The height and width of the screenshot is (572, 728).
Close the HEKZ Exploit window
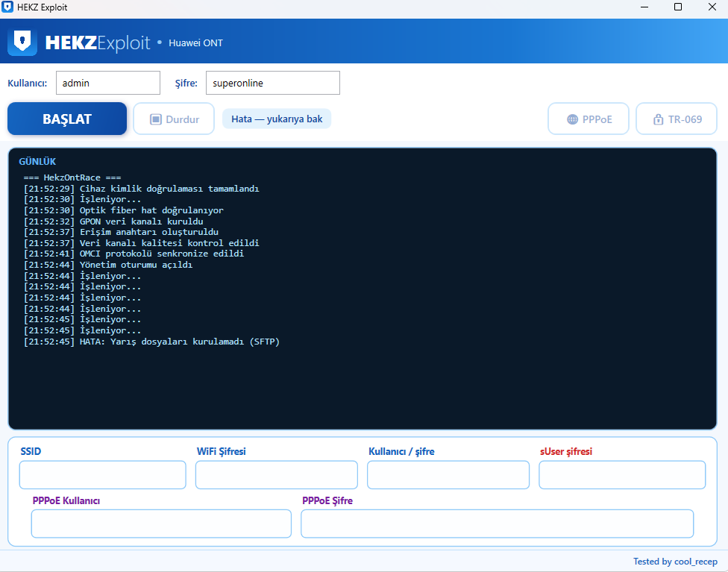coord(712,7)
